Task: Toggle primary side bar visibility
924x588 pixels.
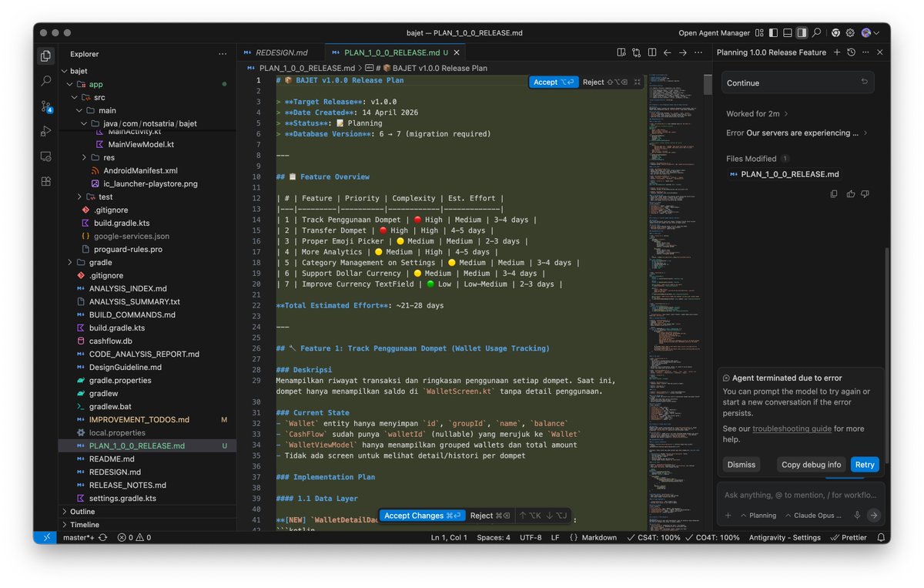Action: pyautogui.click(x=774, y=33)
